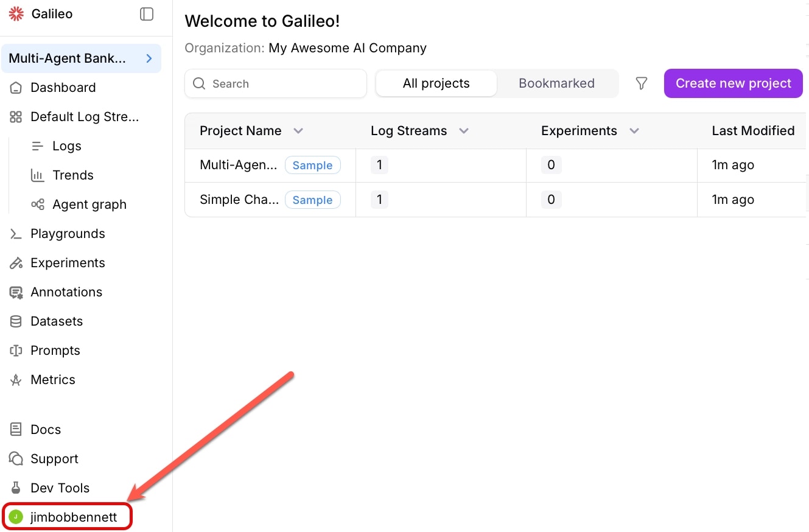809x532 pixels.
Task: Click the project Search field
Action: click(276, 83)
